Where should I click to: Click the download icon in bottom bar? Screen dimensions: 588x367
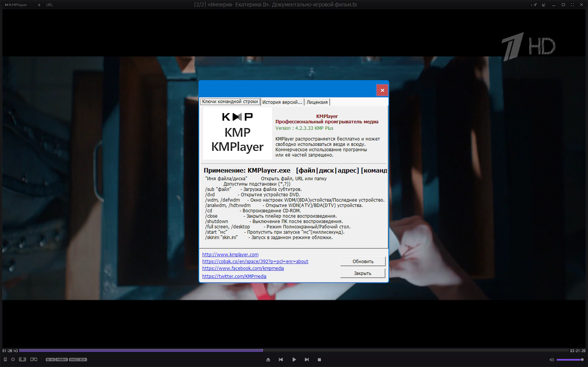[x=23, y=359]
